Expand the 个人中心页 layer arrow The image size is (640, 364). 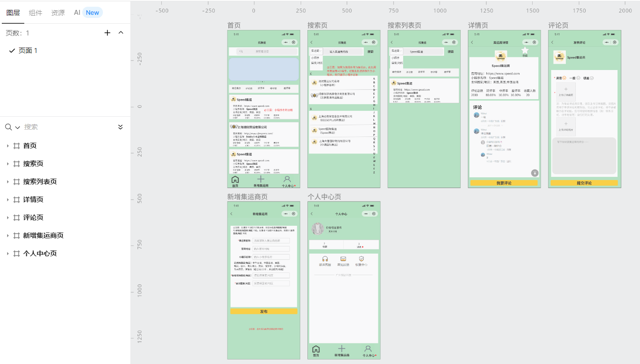[8, 254]
